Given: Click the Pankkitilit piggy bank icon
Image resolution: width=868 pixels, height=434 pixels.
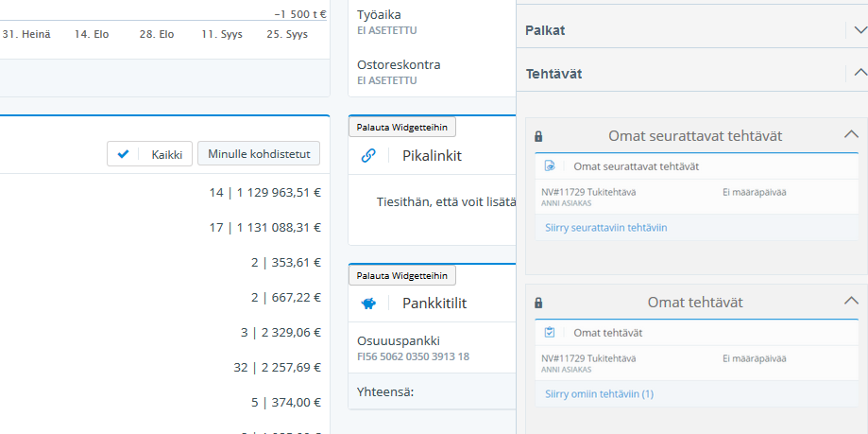Looking at the screenshot, I should (369, 304).
